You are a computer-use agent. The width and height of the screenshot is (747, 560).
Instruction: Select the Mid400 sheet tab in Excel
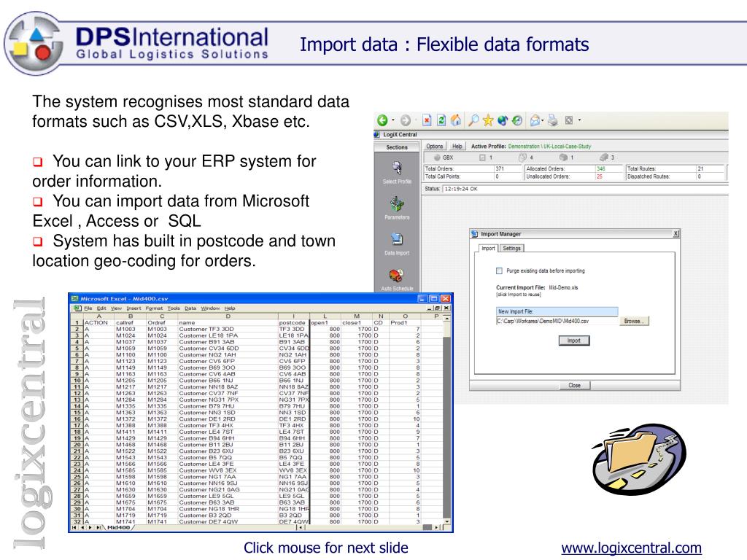pos(119,527)
